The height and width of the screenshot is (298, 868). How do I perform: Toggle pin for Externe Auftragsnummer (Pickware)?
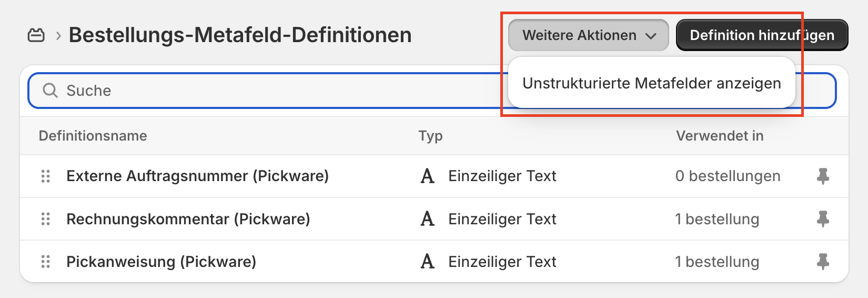click(x=823, y=176)
